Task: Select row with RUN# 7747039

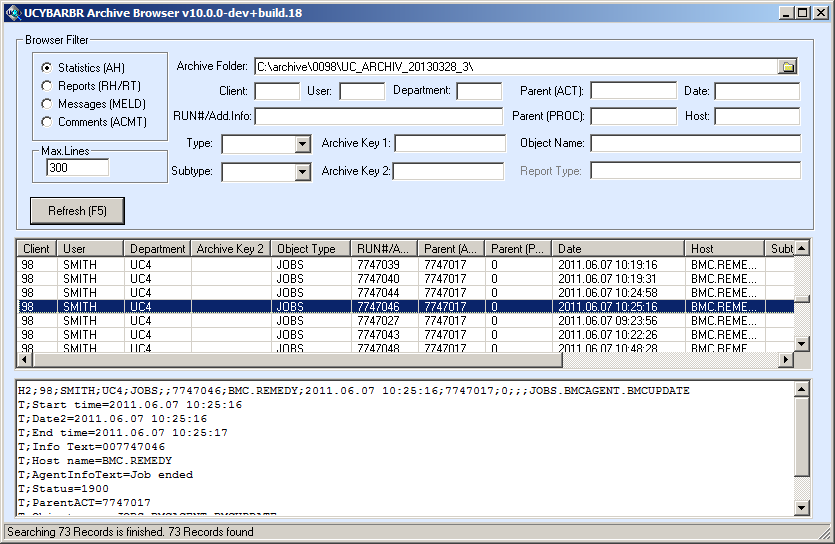Action: [x=406, y=265]
